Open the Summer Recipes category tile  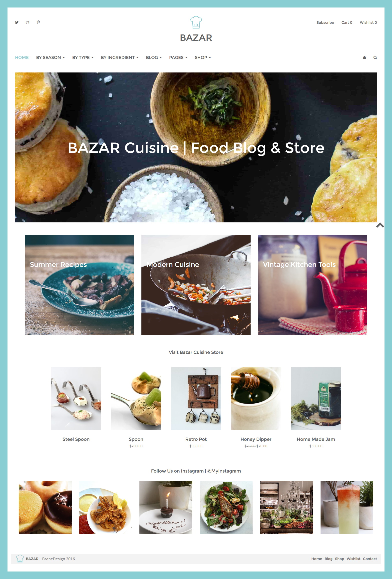click(79, 285)
